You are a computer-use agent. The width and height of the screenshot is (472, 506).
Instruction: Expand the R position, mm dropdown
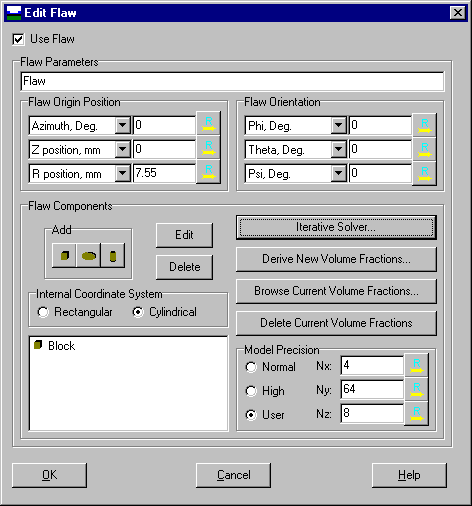click(123, 173)
